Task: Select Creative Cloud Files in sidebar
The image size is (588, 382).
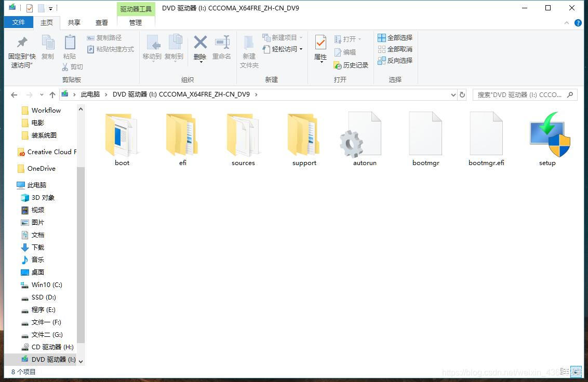Action: coord(47,152)
